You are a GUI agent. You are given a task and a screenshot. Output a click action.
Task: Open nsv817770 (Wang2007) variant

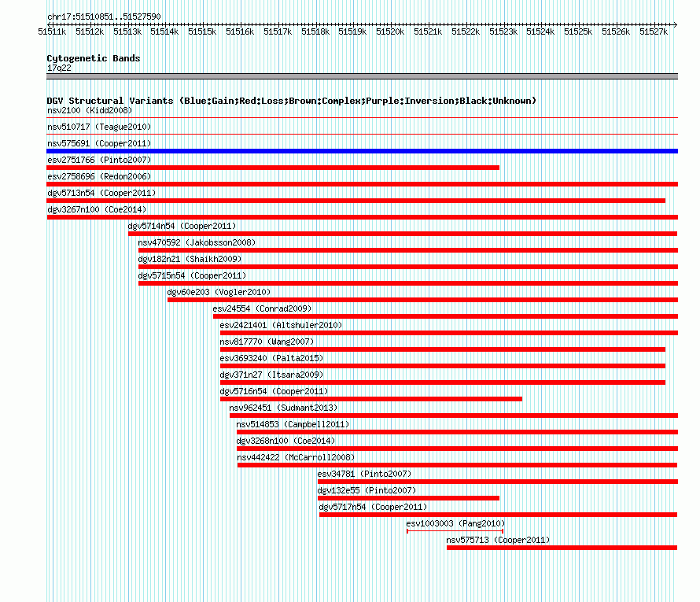(267, 342)
